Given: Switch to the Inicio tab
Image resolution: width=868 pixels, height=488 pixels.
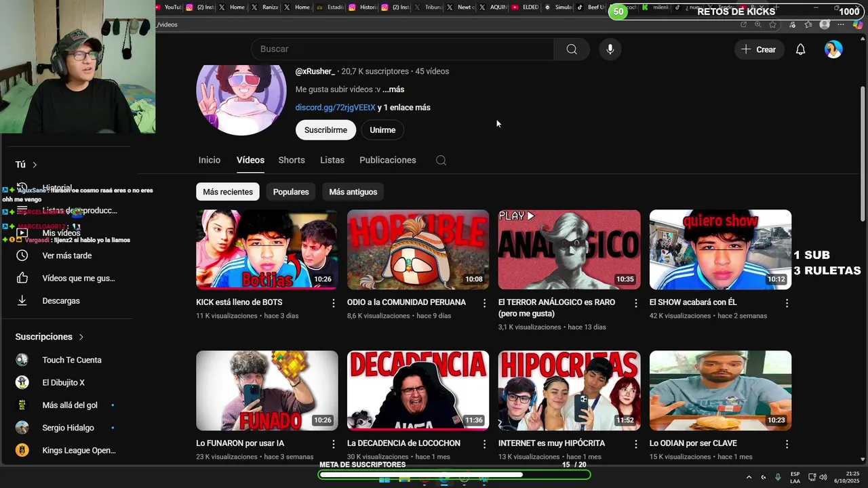Looking at the screenshot, I should [210, 160].
